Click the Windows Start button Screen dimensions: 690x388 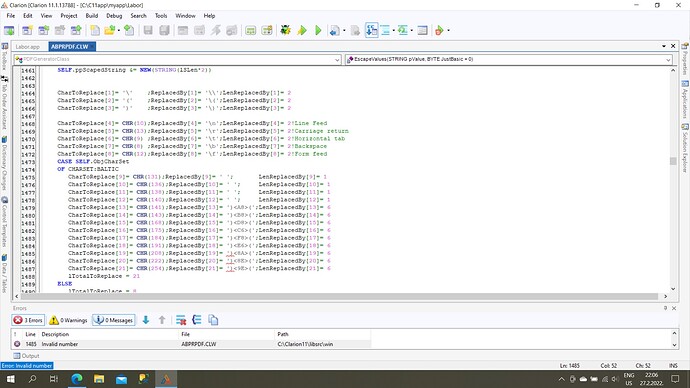tap(10, 379)
